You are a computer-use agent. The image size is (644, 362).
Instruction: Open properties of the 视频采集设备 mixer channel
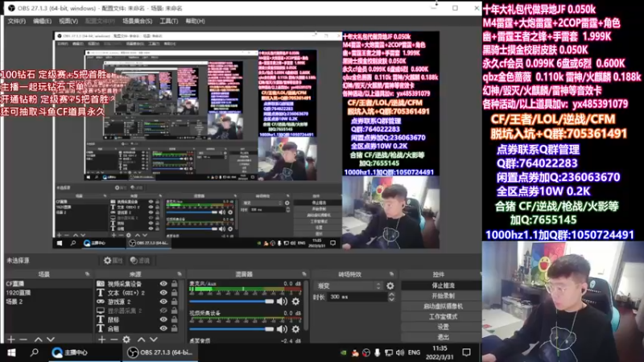coord(295,329)
